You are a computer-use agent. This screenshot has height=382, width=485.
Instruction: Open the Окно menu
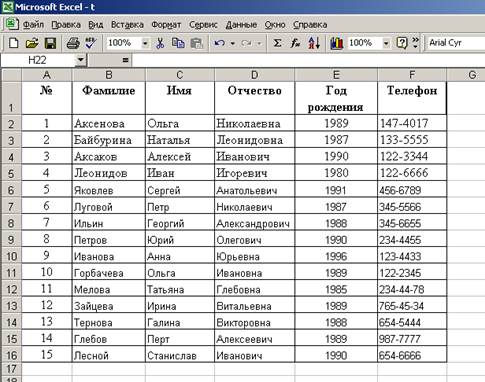(275, 25)
